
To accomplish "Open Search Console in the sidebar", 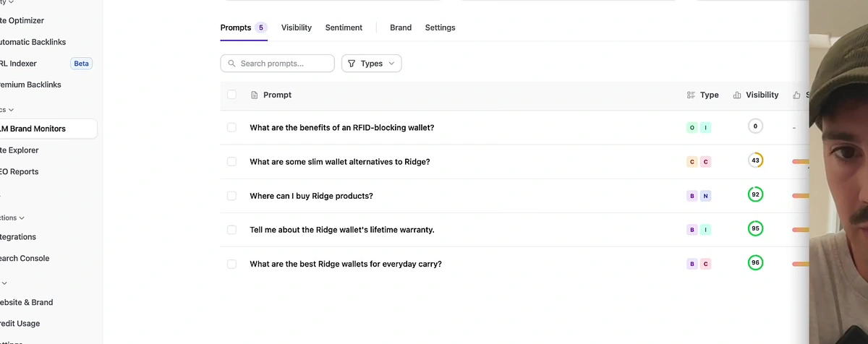I will coord(26,259).
